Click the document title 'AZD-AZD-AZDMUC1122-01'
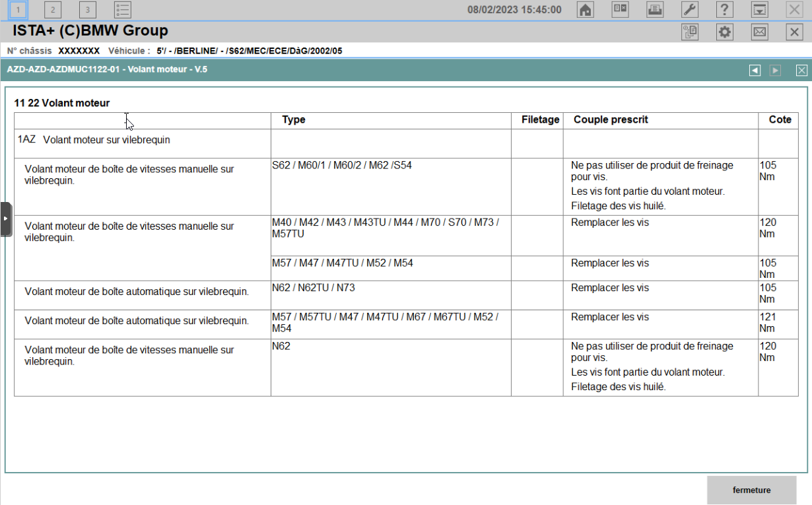The width and height of the screenshot is (812, 505). pyautogui.click(x=63, y=69)
